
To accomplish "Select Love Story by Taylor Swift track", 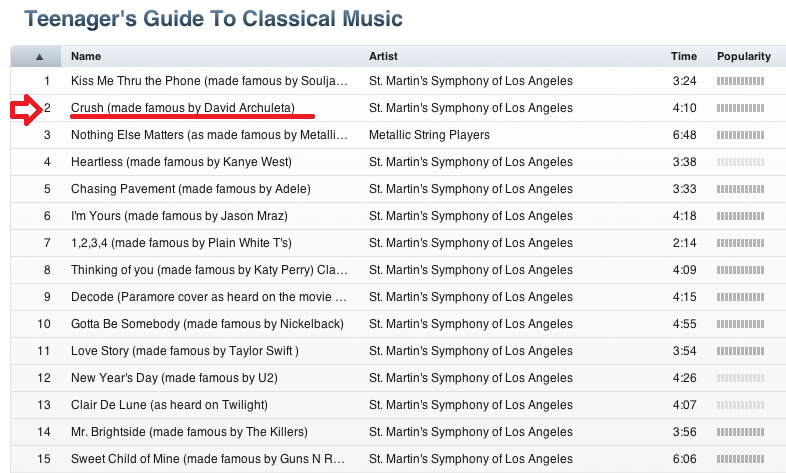I will [185, 351].
